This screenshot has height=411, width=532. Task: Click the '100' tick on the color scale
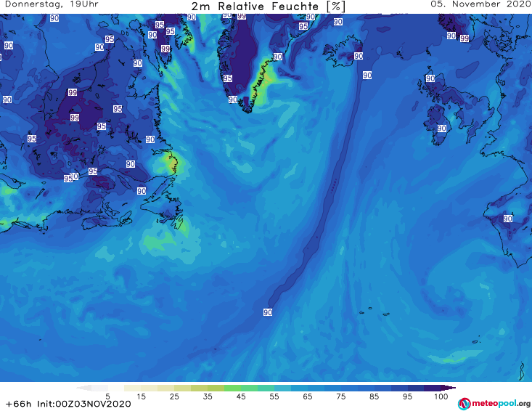tap(441, 396)
